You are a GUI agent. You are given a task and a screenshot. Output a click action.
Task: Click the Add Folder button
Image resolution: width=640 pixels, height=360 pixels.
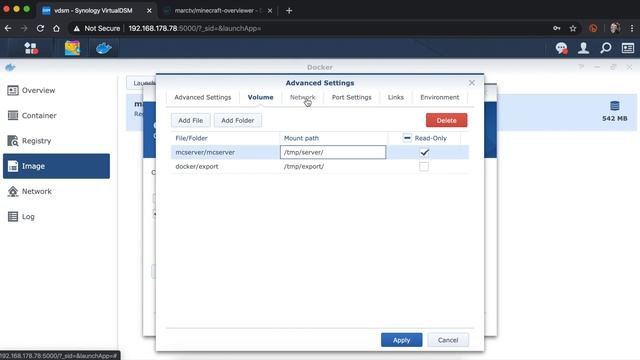238,120
